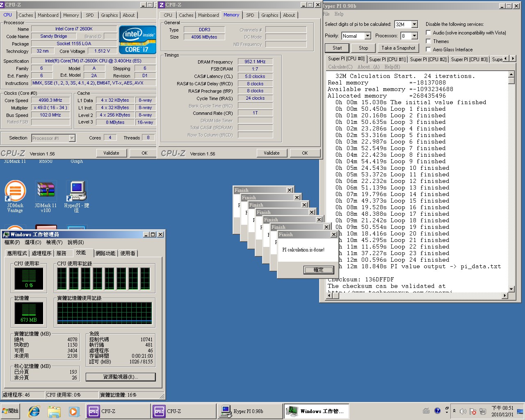Click the Core Speed 4998.3 MHz field

point(50,100)
